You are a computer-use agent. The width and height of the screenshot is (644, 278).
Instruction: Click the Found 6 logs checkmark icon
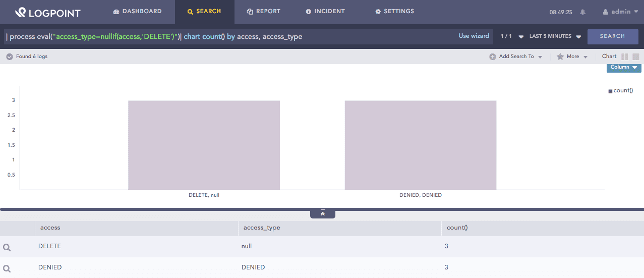pyautogui.click(x=9, y=57)
